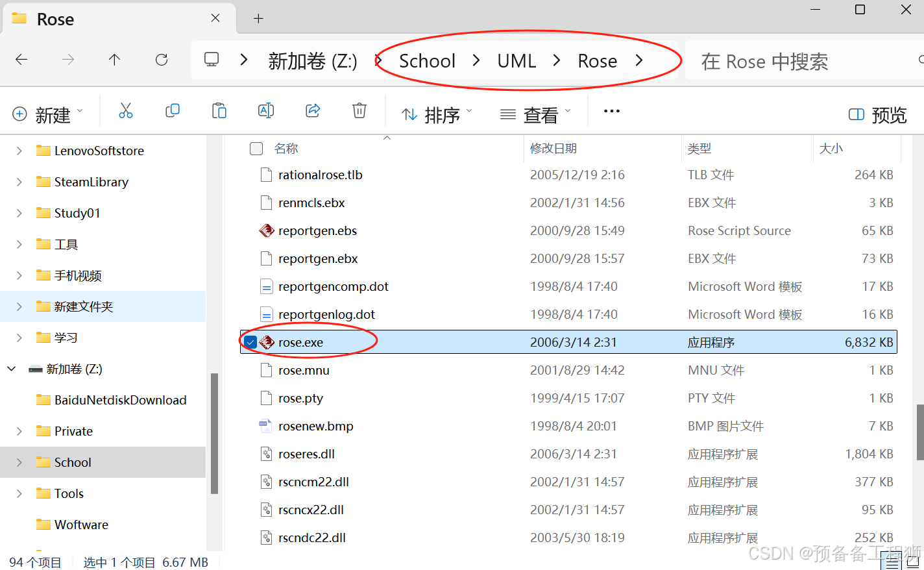Toggle the 预览 preview pane
Viewport: 924px width, 570px height.
[877, 115]
